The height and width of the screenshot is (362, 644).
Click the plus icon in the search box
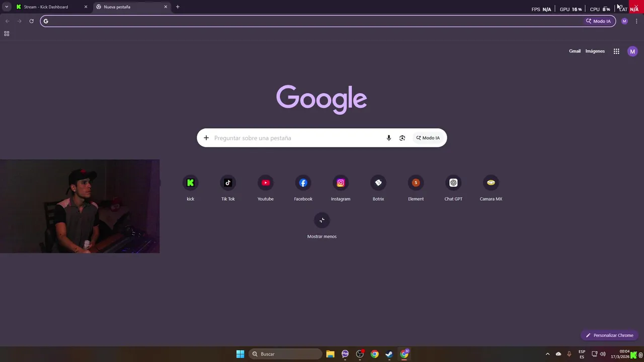206,138
